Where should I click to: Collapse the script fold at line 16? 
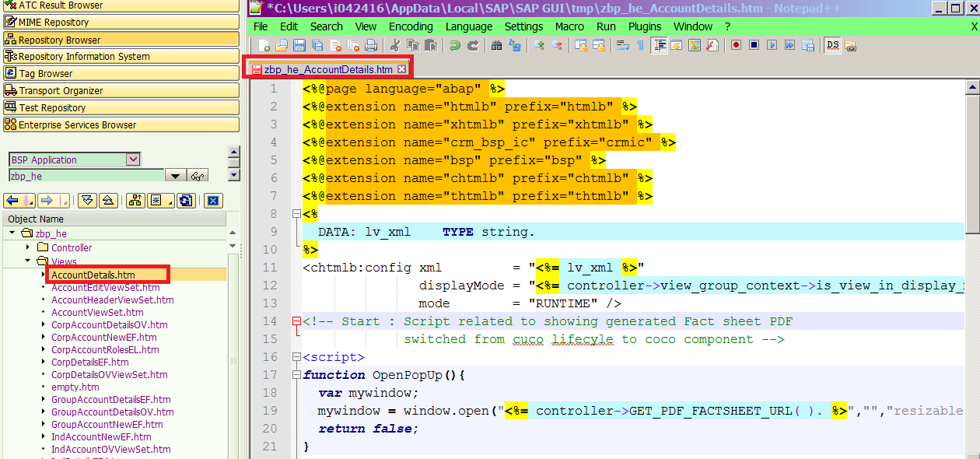(296, 357)
